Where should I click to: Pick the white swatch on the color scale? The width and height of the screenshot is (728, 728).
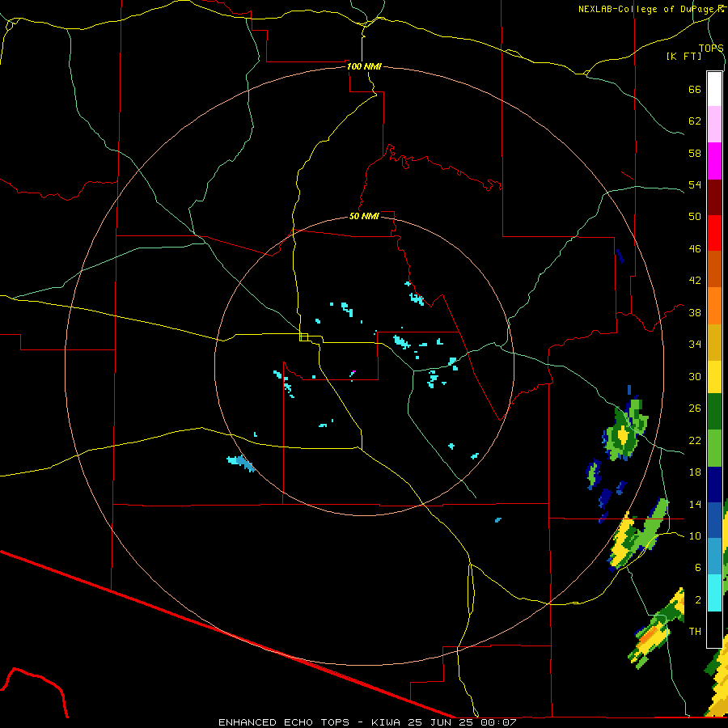[x=714, y=89]
